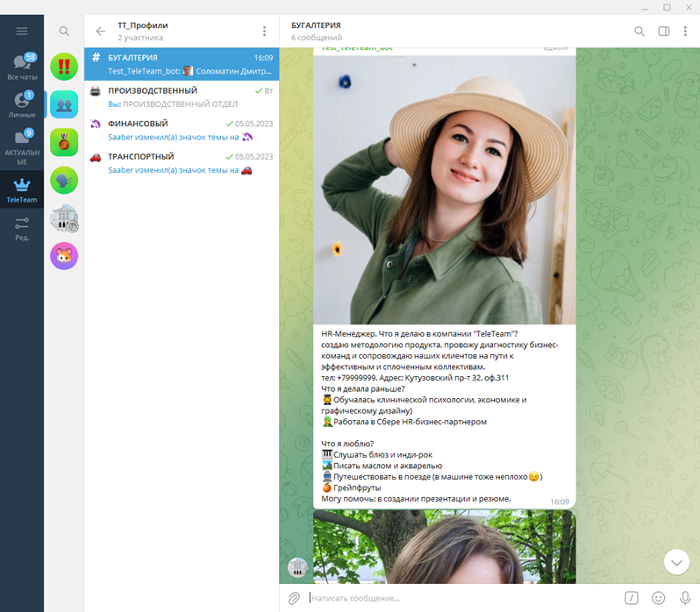Record a voice message with the microphone
This screenshot has width=700, height=612.
[x=685, y=598]
